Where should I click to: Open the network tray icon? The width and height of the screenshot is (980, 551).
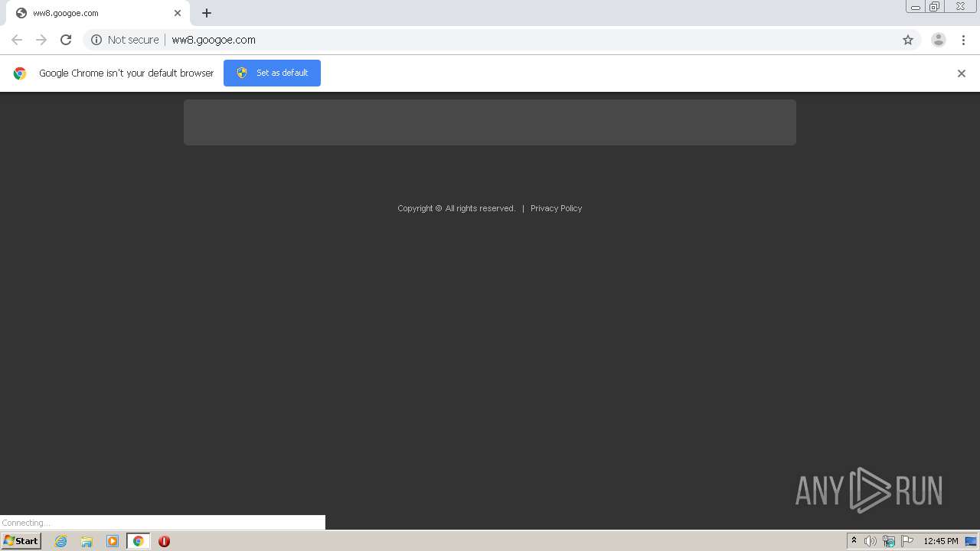click(889, 541)
